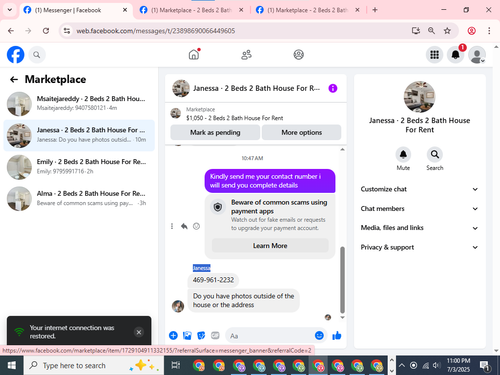Viewport: 500px width, 375px height.
Task: Open Alma conversation in list
Action: coord(79,199)
